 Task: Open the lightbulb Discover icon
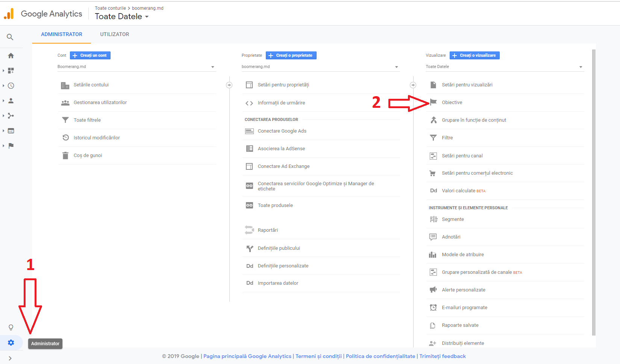point(11,327)
